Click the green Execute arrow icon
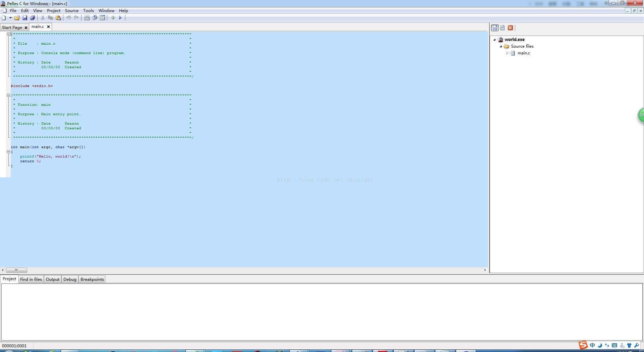 click(113, 18)
